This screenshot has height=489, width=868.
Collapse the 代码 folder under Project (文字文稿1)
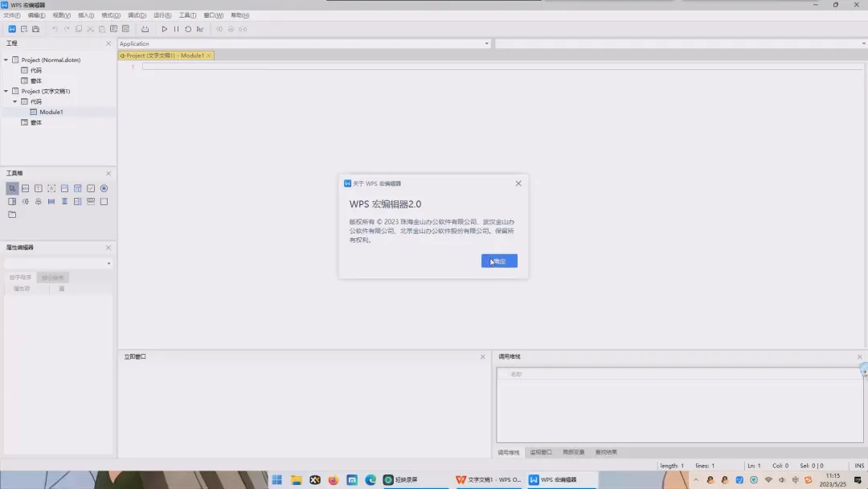pyautogui.click(x=15, y=101)
